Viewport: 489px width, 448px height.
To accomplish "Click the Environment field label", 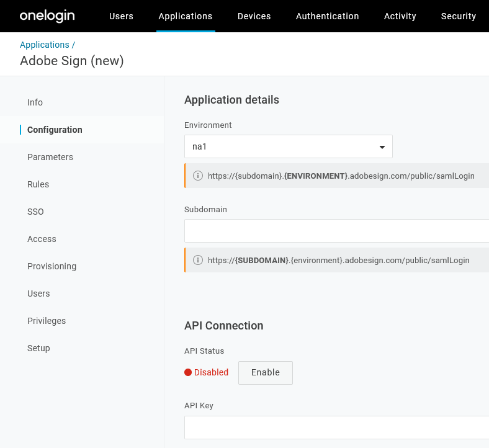I will (208, 125).
